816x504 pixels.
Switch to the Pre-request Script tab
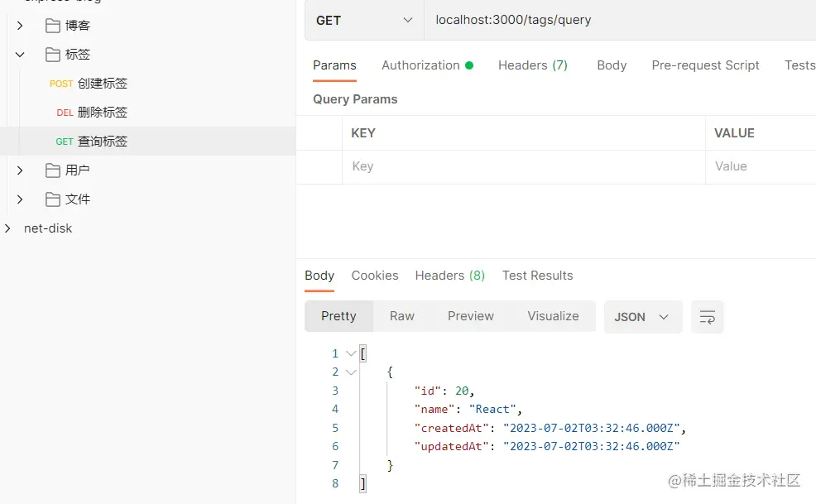click(x=705, y=65)
